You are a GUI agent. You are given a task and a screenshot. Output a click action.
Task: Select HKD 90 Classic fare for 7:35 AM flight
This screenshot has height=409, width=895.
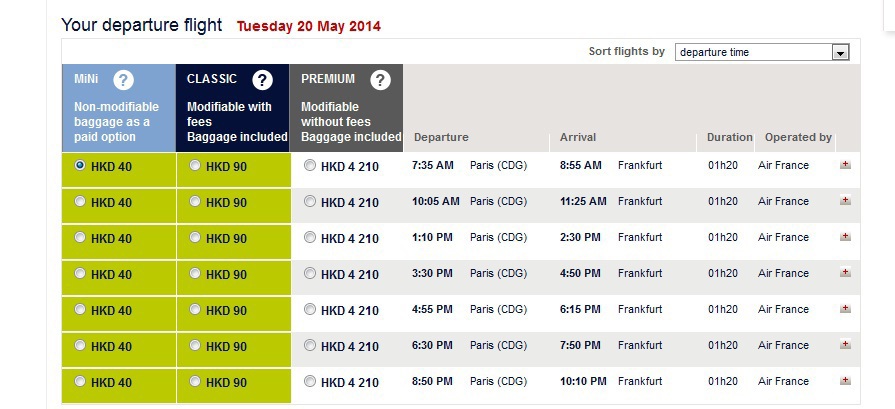[x=195, y=165]
